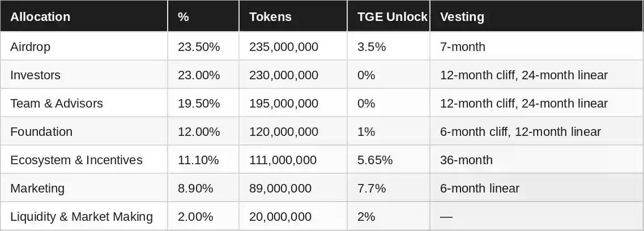This screenshot has width=644, height=231.
Task: Click the 195,000,000 tokens value
Action: click(x=283, y=104)
